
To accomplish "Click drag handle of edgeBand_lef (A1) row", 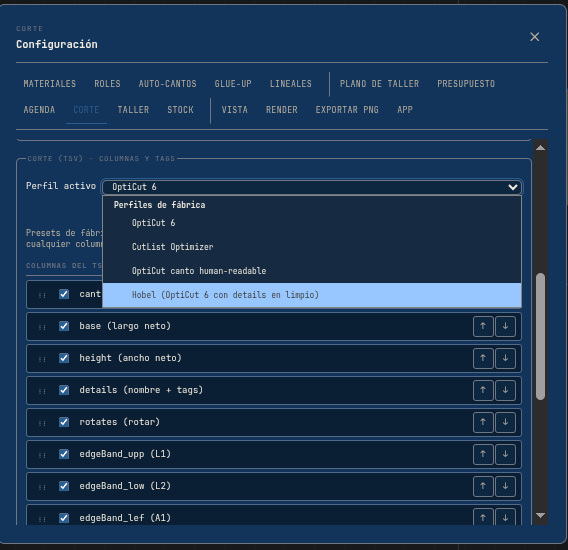I will click(x=42, y=519).
